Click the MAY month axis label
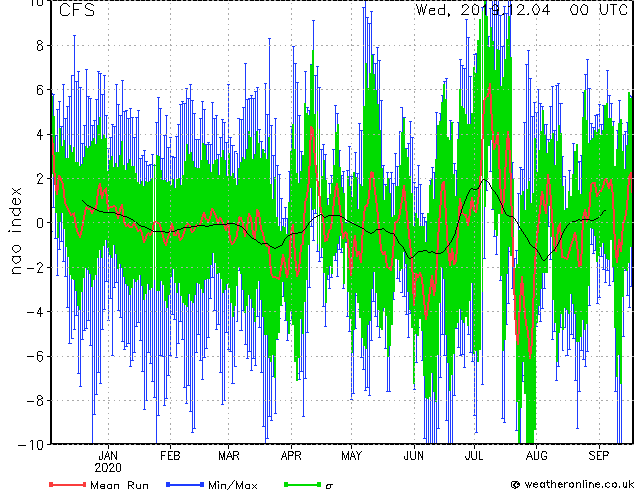 pos(351,456)
